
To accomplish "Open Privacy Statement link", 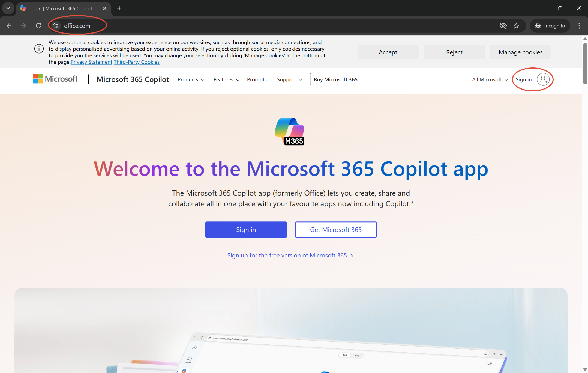I will pyautogui.click(x=91, y=62).
